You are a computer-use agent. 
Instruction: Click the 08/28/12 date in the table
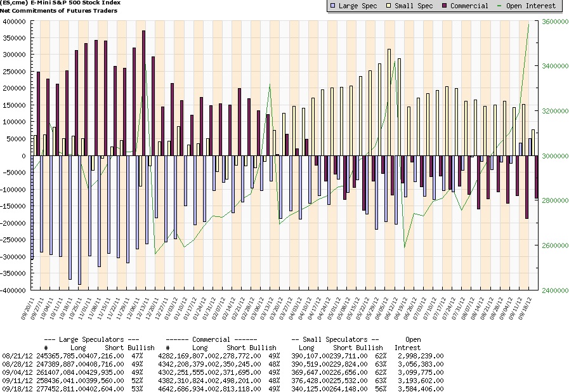(17, 365)
